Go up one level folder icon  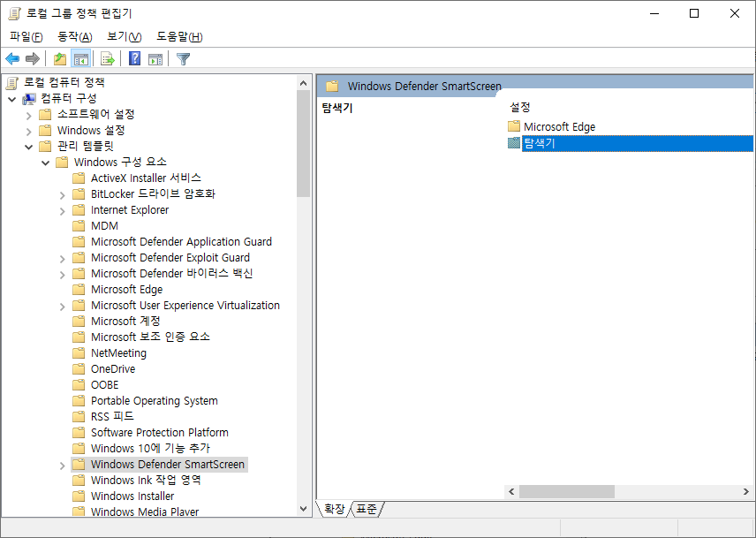[60, 59]
